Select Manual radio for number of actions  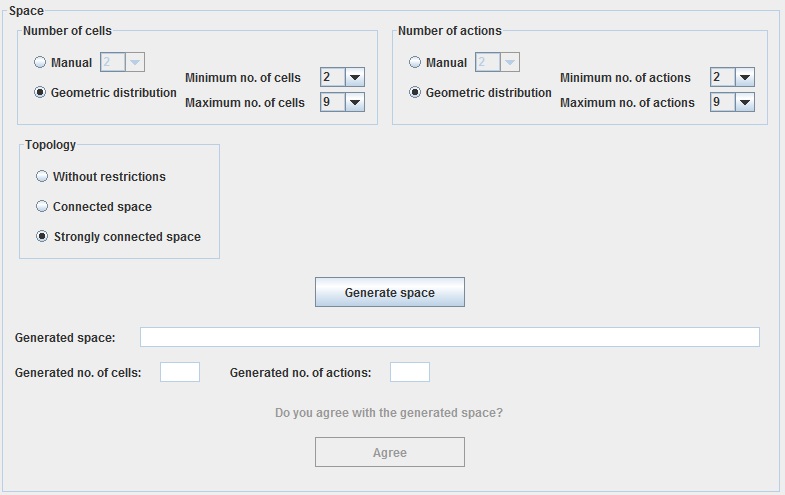coord(415,62)
